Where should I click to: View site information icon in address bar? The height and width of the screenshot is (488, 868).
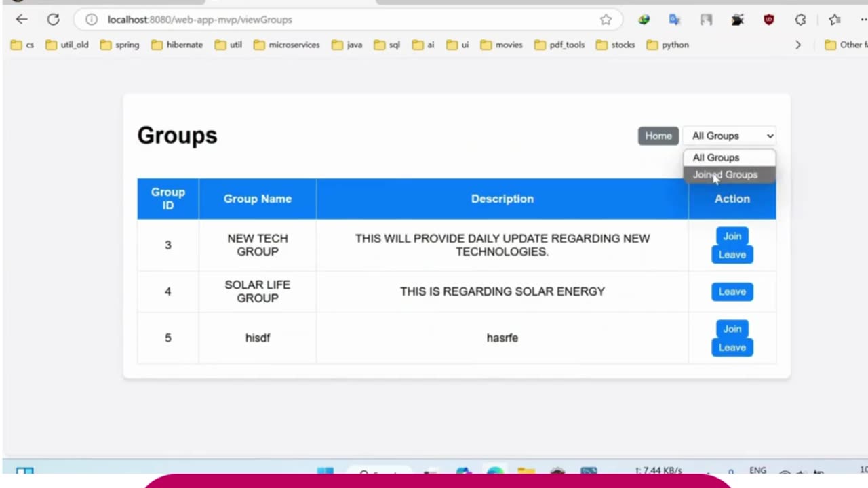pos(91,20)
